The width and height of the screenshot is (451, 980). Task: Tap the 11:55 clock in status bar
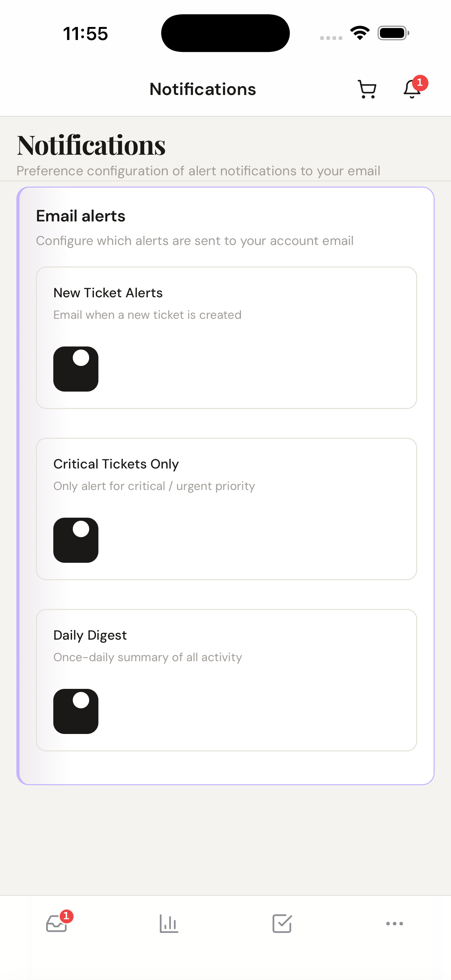(85, 33)
